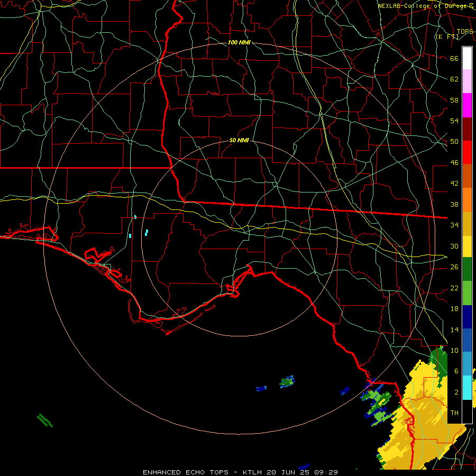The image size is (476, 476).
Task: Click the "50 NMI" range ring label
Action: [239, 140]
